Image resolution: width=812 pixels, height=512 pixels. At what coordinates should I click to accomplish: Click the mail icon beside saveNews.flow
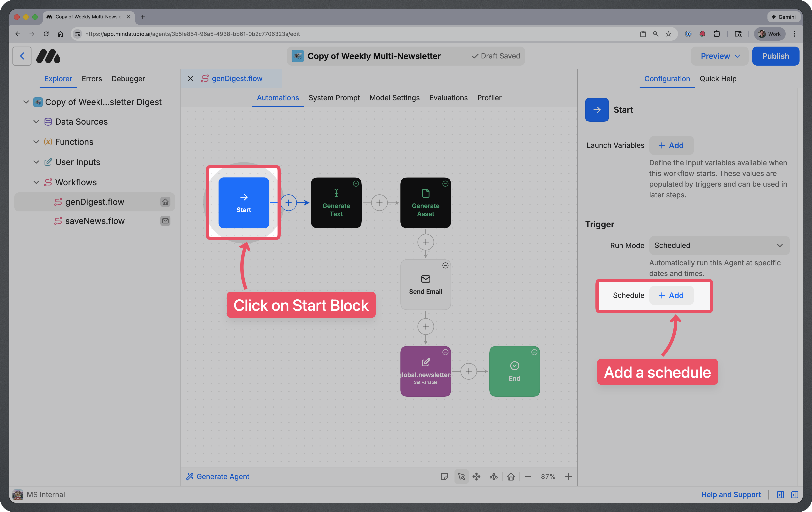tap(165, 221)
